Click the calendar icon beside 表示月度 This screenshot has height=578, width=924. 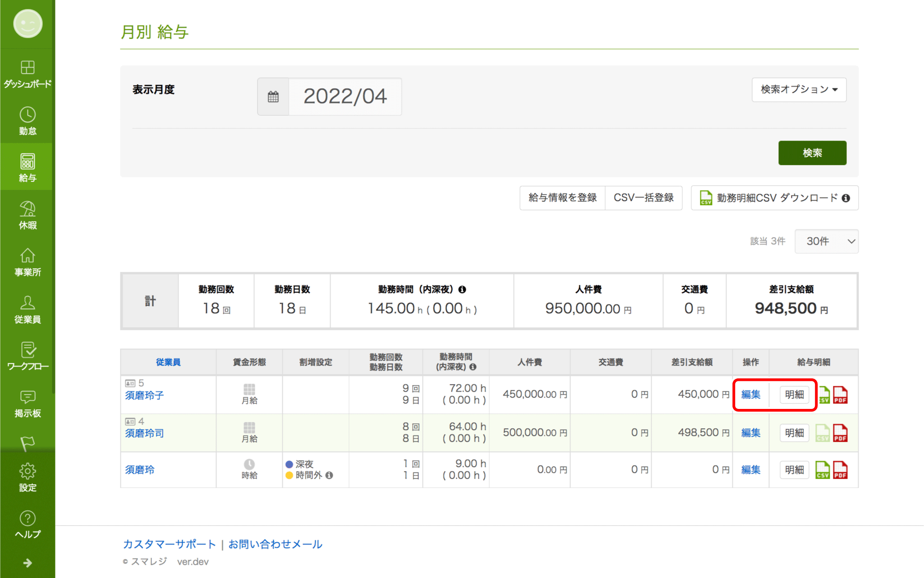click(x=273, y=96)
